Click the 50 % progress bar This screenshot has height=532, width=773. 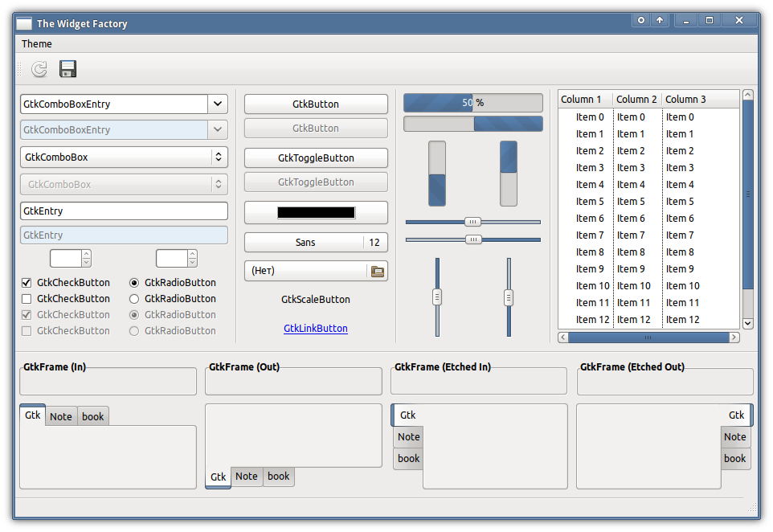(473, 103)
